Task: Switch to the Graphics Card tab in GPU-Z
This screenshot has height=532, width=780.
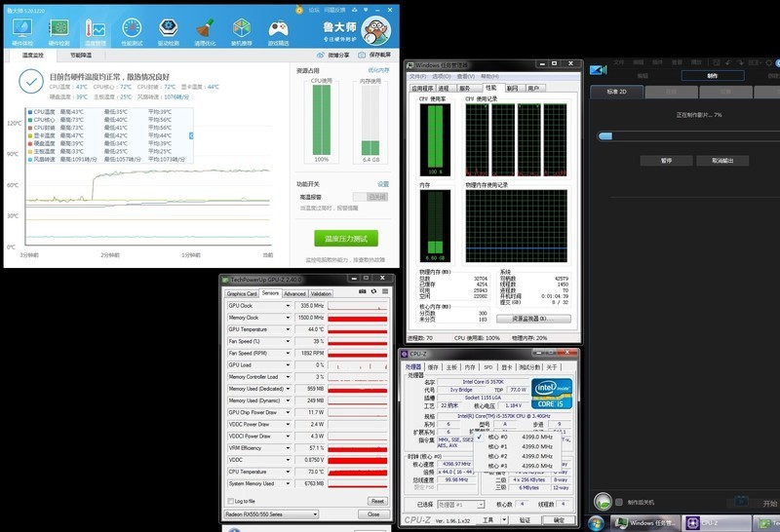Action: (x=242, y=294)
